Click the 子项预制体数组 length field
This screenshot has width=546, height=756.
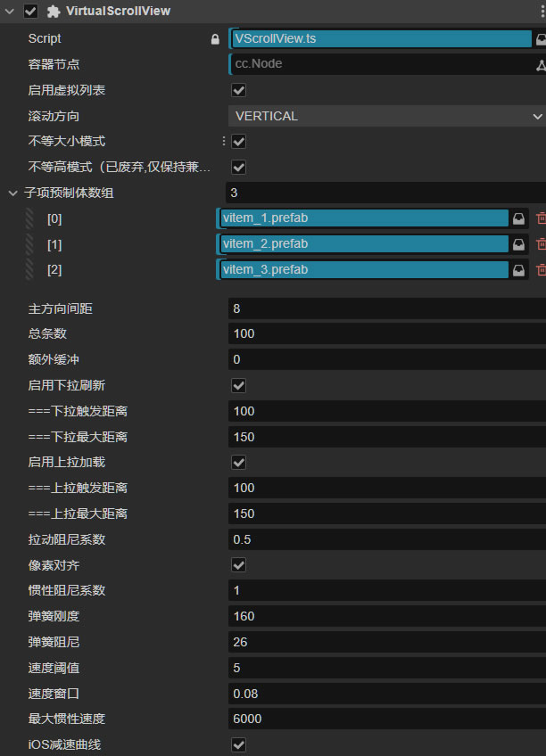click(x=386, y=193)
